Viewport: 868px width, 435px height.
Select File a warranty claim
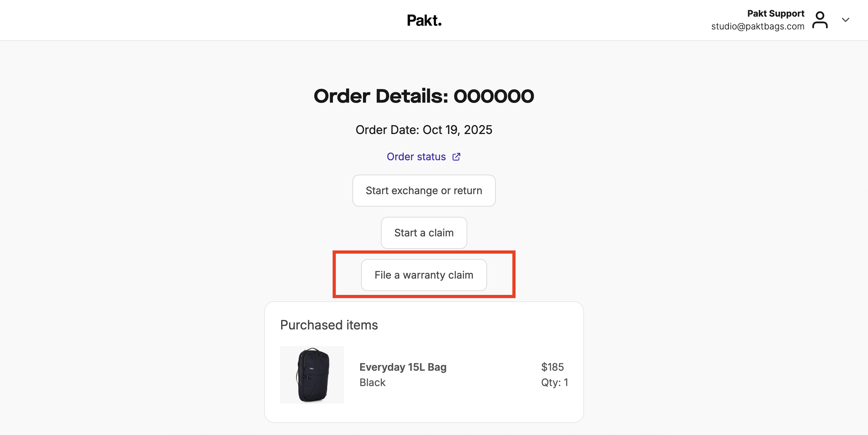pos(424,275)
